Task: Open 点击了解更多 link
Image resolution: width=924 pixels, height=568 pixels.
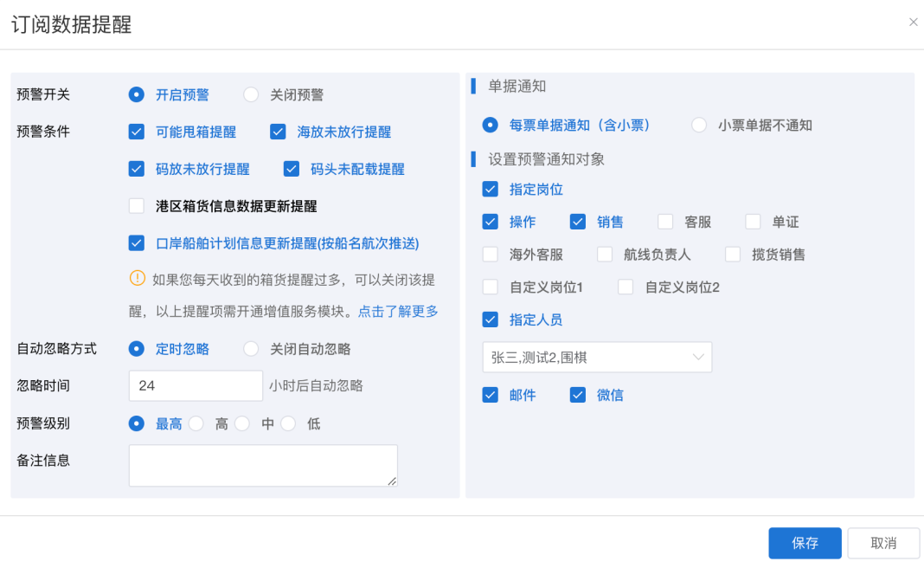Action: click(x=398, y=312)
